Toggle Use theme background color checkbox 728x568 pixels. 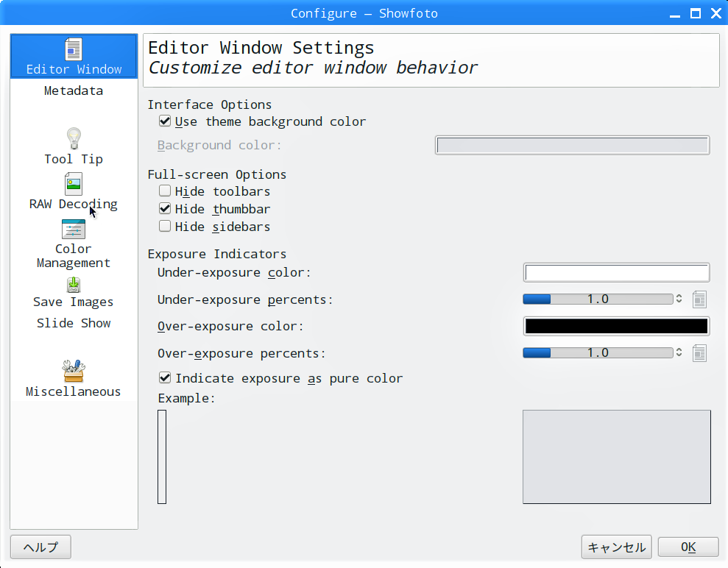pos(165,121)
